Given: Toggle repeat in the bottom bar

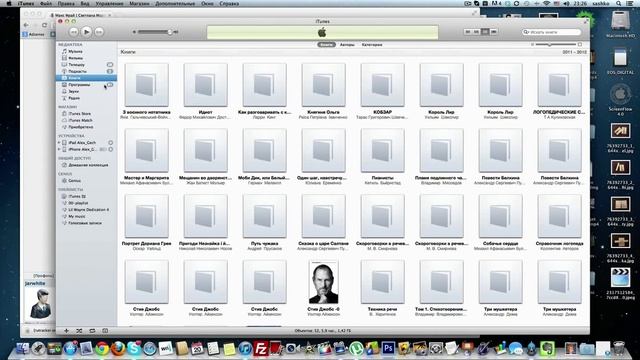Looking at the screenshot, I should point(92,331).
